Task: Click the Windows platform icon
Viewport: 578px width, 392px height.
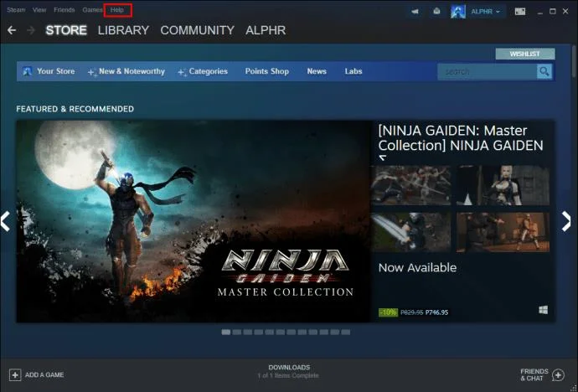Action: tap(544, 310)
